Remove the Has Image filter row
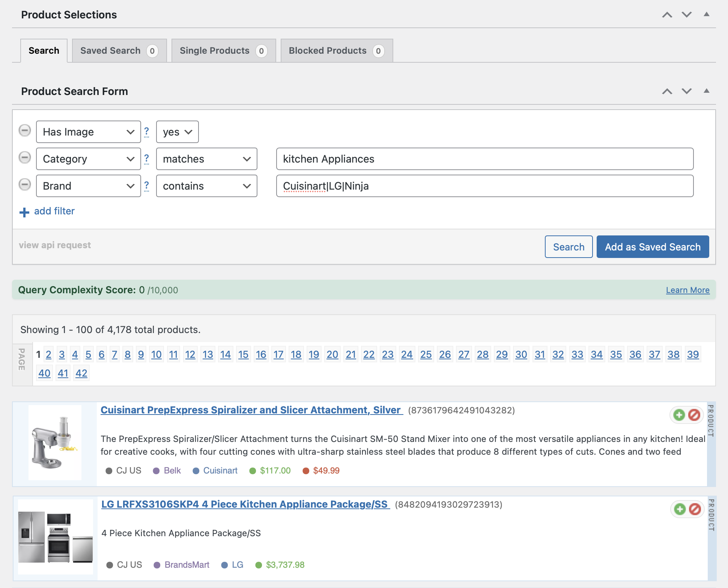This screenshot has width=728, height=588. pos(25,131)
